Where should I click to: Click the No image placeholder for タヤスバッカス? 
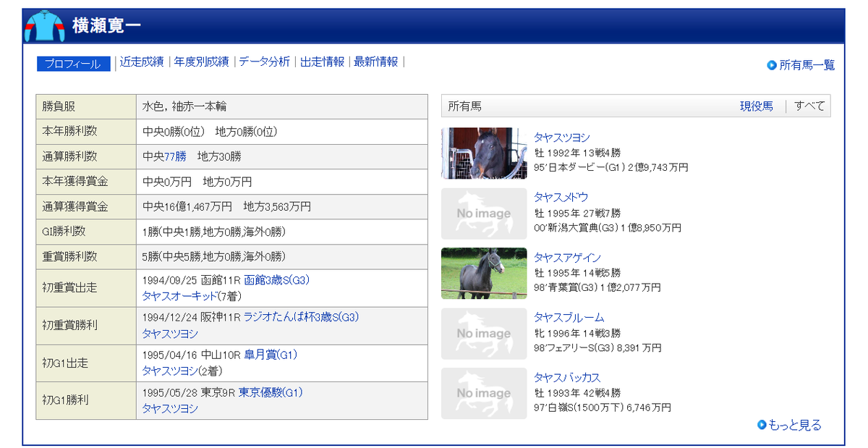483,393
